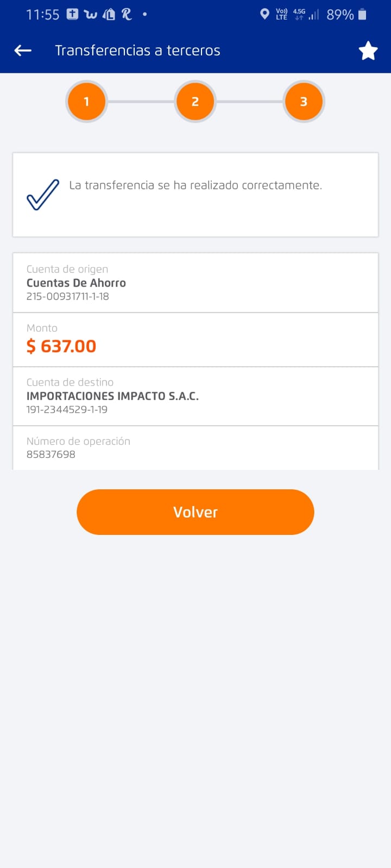The height and width of the screenshot is (868, 391).
Task: Tap the transfer success confirmation message
Action: click(195, 186)
